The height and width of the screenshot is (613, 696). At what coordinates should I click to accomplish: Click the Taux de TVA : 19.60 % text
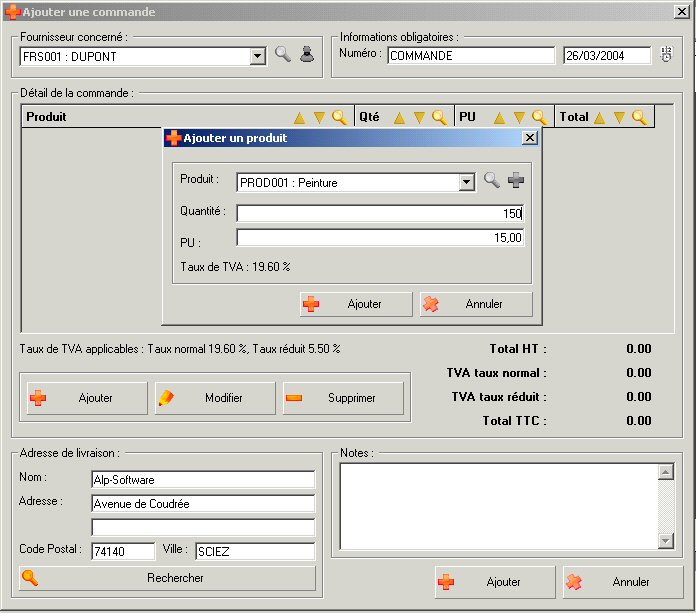[235, 267]
